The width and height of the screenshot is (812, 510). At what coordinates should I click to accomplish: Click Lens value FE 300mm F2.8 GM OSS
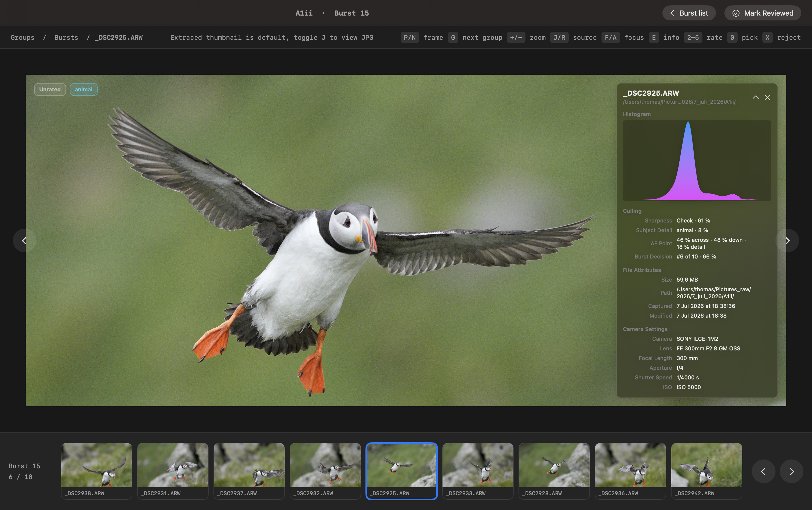pyautogui.click(x=709, y=349)
